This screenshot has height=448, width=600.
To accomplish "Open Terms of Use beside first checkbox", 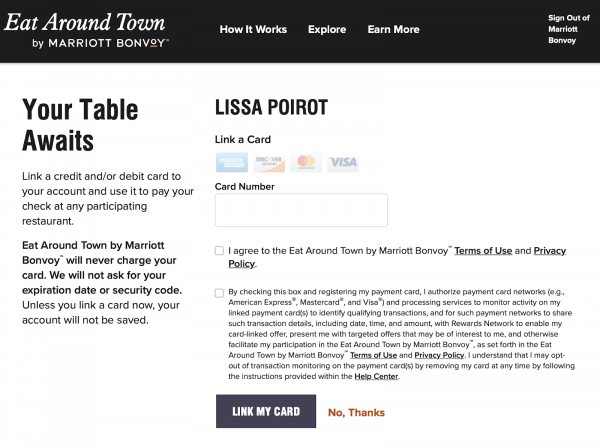I will [x=482, y=251].
